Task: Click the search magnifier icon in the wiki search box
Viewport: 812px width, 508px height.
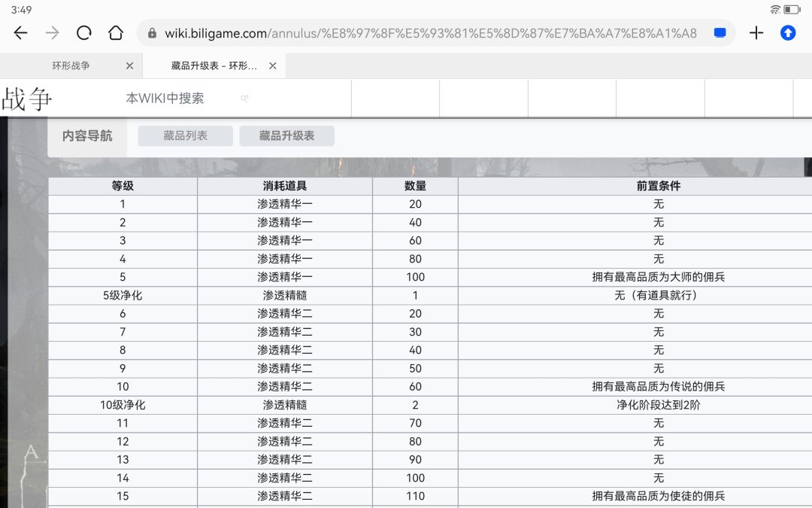Action: tap(244, 99)
